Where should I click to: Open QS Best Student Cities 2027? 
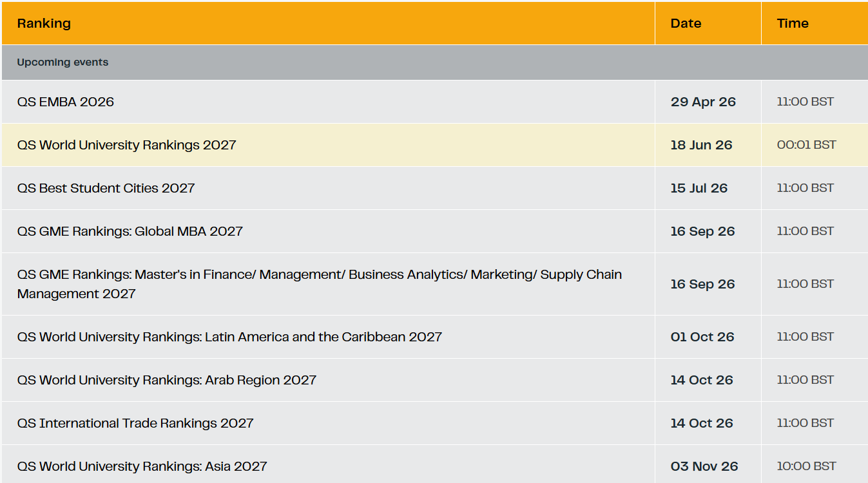tap(106, 188)
